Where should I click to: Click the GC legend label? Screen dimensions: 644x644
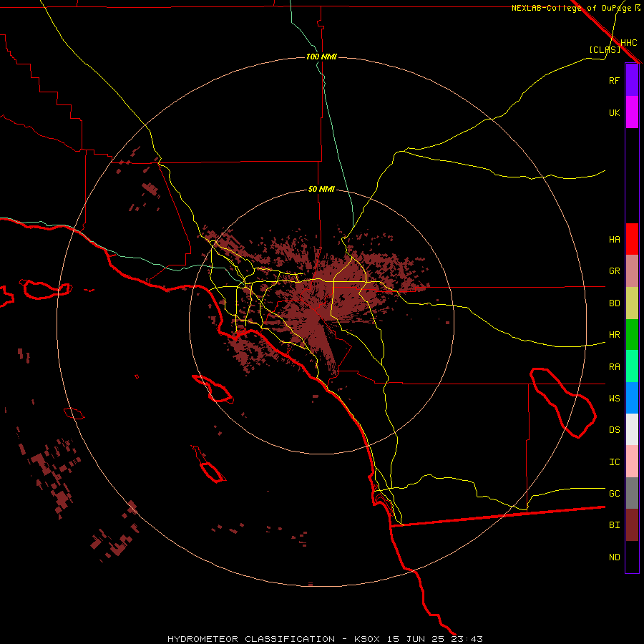(615, 494)
